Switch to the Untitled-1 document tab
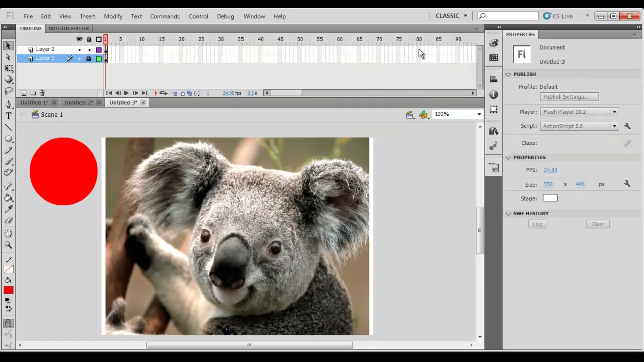Screen dimensions: 644x362 click(x=34, y=102)
